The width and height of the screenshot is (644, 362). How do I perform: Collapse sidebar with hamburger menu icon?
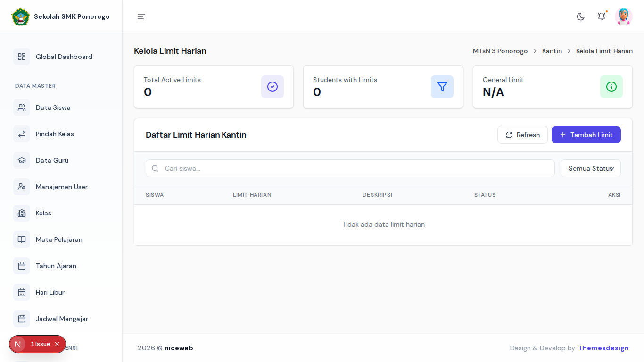(141, 16)
